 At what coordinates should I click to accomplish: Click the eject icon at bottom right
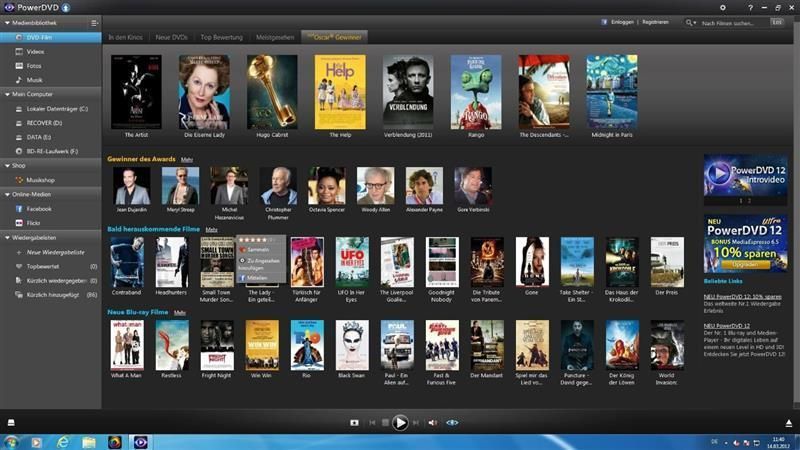tap(788, 423)
